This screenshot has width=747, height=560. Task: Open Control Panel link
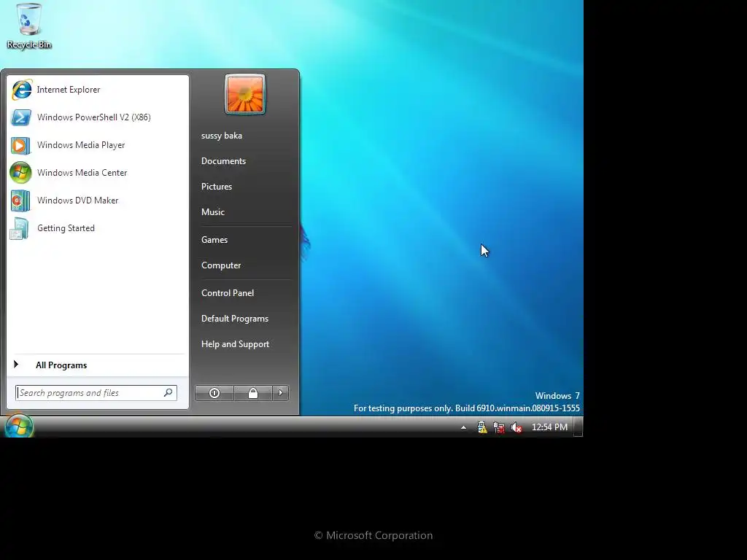click(x=228, y=293)
